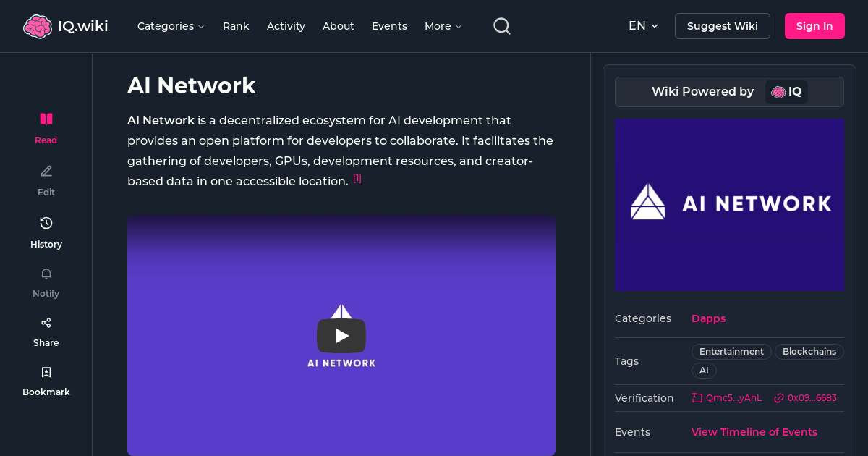Select the Entertainment tag

[731, 351]
